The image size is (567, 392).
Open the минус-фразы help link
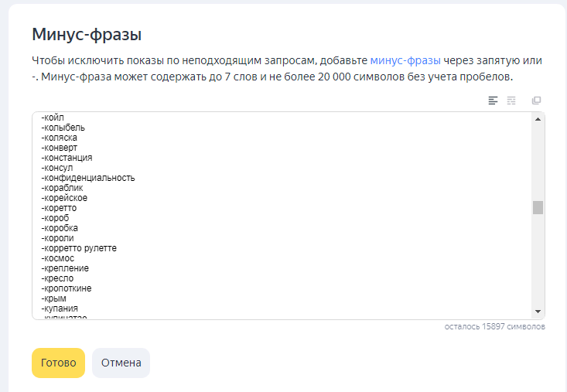[405, 60]
